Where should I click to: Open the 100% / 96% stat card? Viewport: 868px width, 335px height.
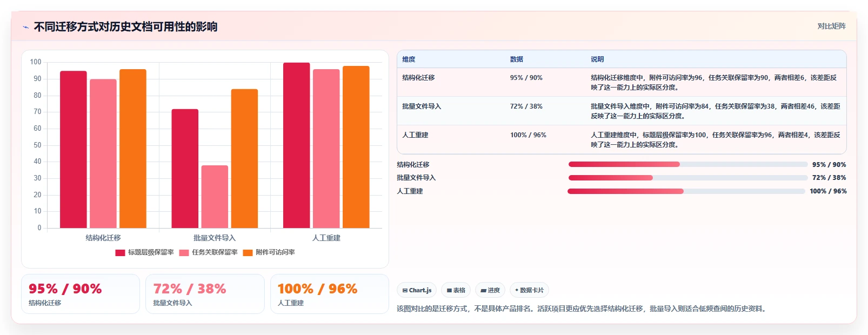click(x=330, y=294)
